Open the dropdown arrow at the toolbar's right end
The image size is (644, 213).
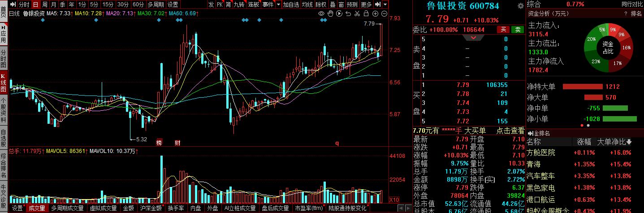click(385, 4)
